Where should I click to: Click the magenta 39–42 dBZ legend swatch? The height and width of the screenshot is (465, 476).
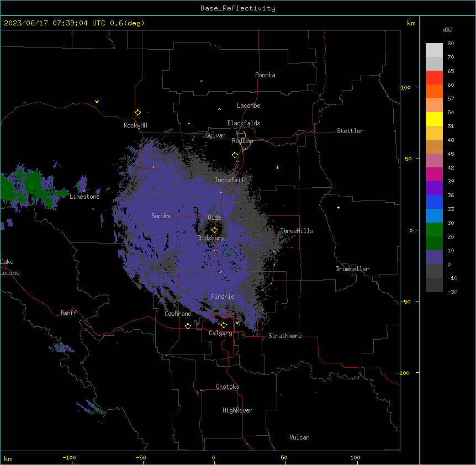(434, 174)
